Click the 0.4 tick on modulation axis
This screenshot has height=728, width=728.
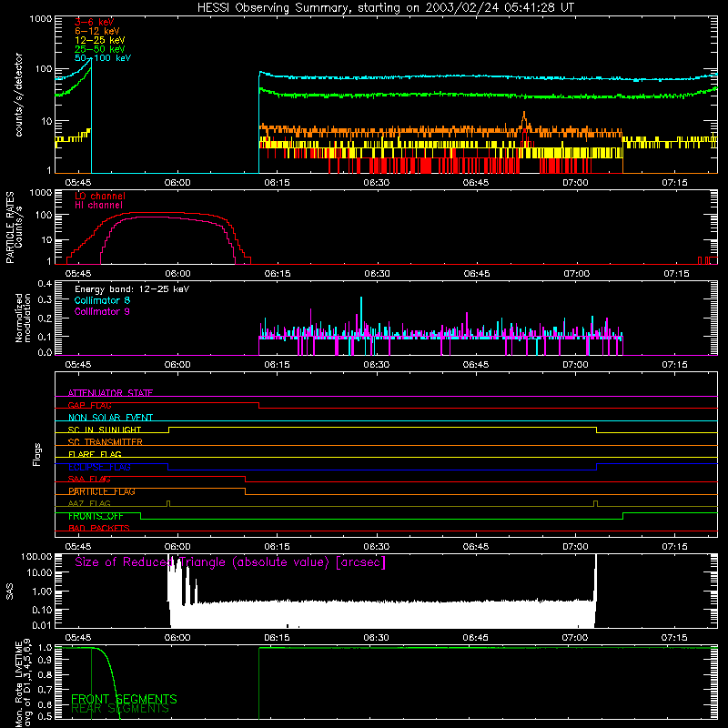(45, 284)
